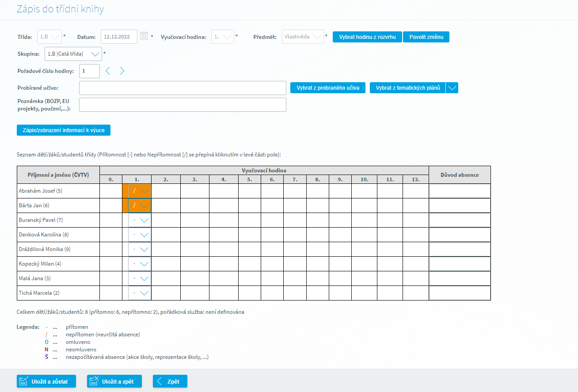Viewport: 578px width, 392px height.
Task: Go to previous lesson number arrow
Action: coord(107,71)
